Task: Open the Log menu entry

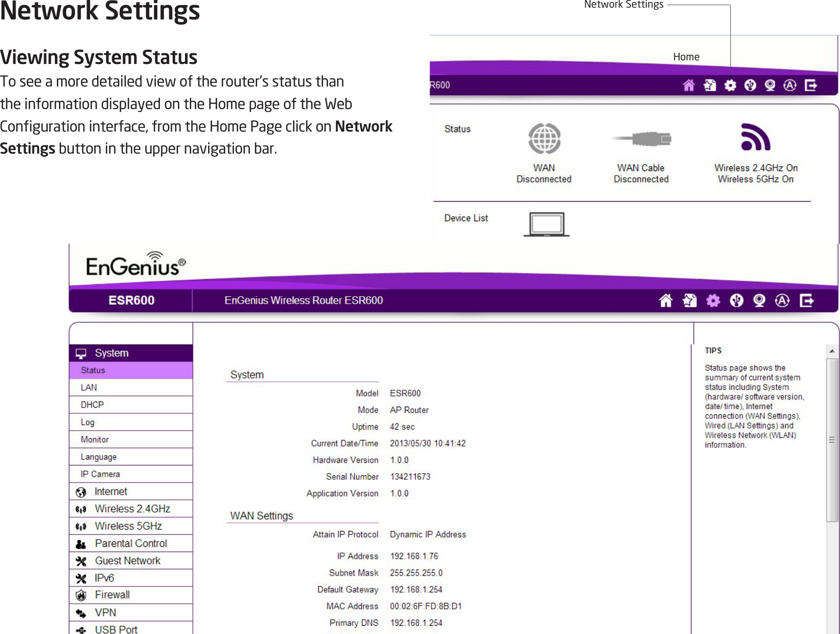Action: tap(131, 422)
